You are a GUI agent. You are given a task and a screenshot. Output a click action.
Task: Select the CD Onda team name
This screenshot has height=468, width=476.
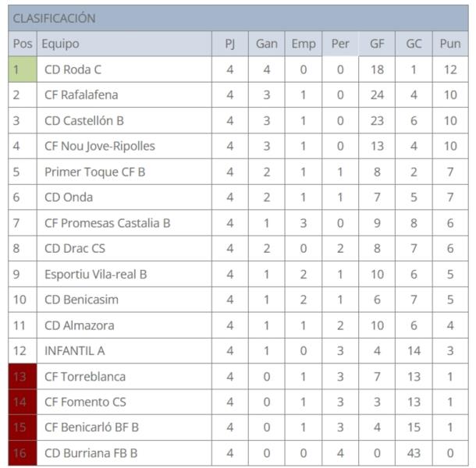pos(68,197)
